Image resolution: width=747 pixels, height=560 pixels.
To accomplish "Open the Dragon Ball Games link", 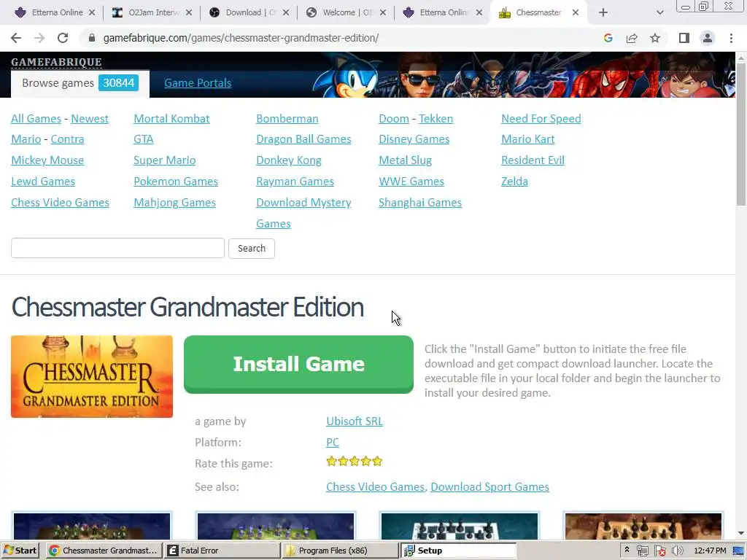I will point(303,139).
